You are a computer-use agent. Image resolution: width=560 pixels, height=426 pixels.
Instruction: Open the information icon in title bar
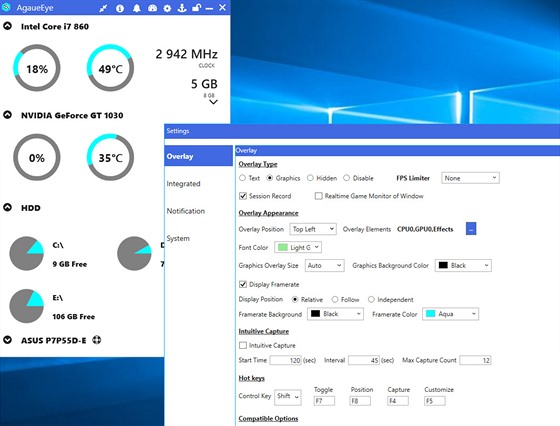pos(120,8)
